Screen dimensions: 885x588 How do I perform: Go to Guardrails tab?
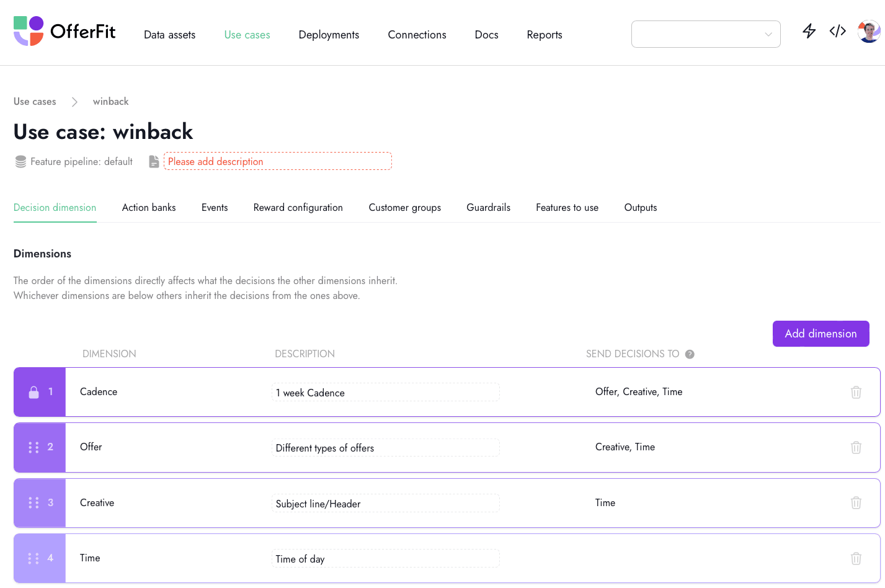point(488,208)
